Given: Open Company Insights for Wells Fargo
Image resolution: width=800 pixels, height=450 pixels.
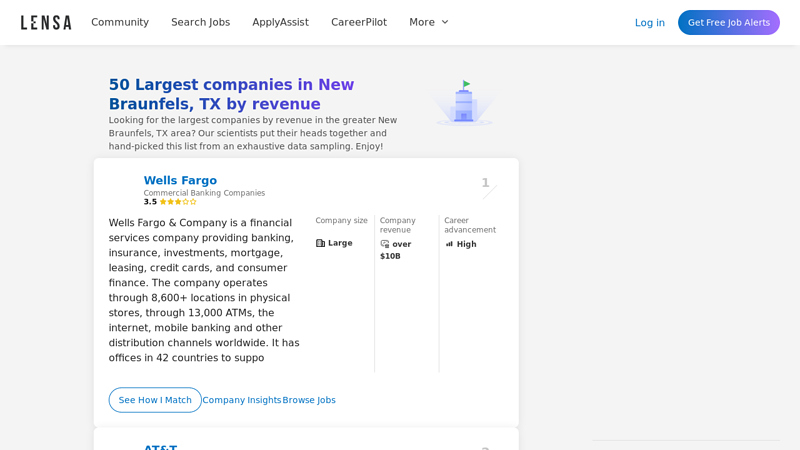Looking at the screenshot, I should (x=242, y=400).
